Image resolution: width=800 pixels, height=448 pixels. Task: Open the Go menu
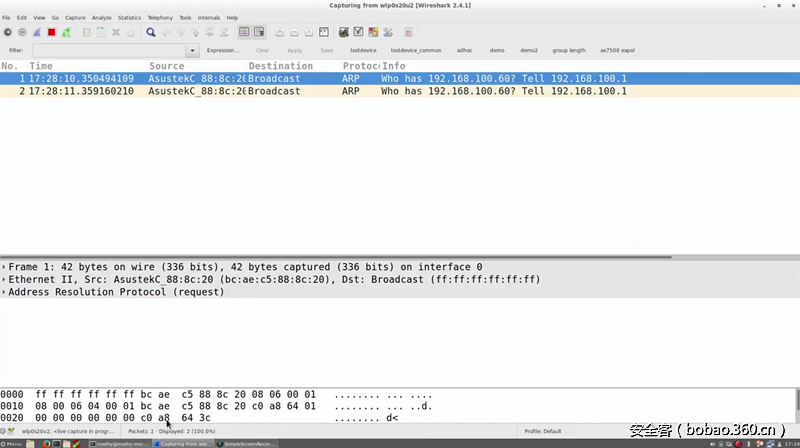[x=55, y=17]
